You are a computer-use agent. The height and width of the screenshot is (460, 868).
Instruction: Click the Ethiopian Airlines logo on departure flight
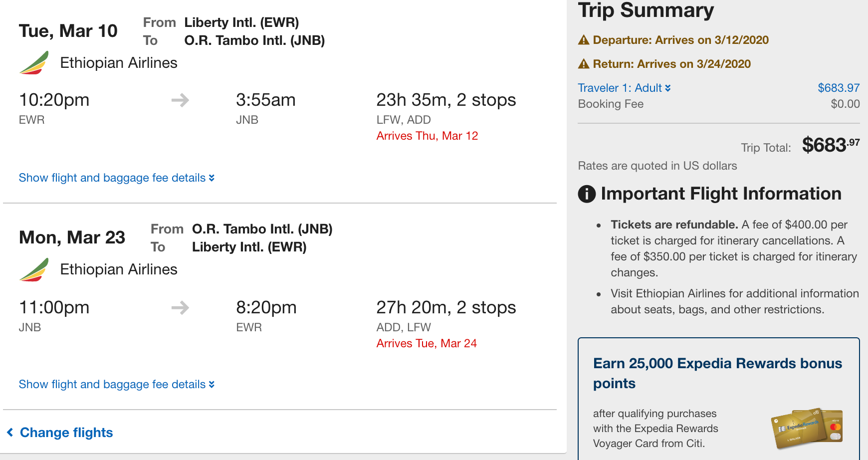point(34,63)
